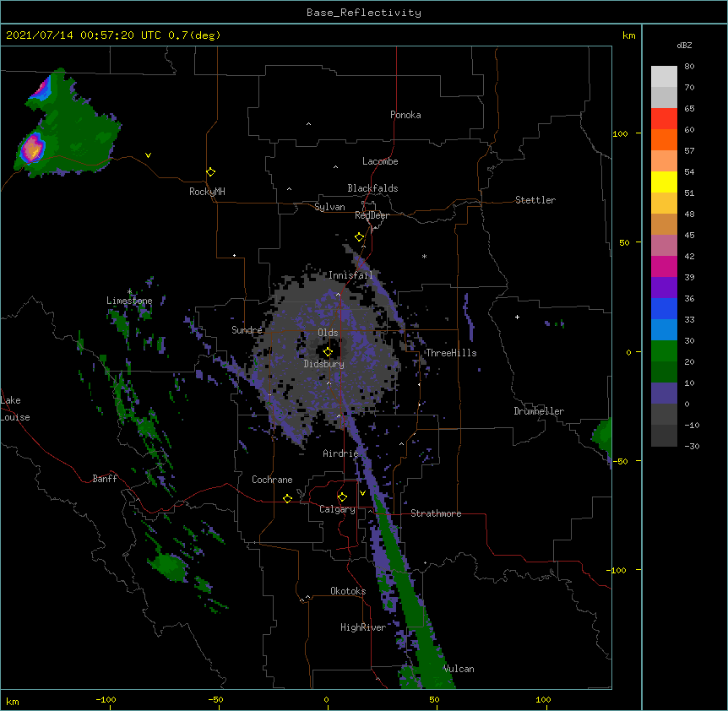Click the Sundre city label
The width and height of the screenshot is (728, 711).
point(247,330)
